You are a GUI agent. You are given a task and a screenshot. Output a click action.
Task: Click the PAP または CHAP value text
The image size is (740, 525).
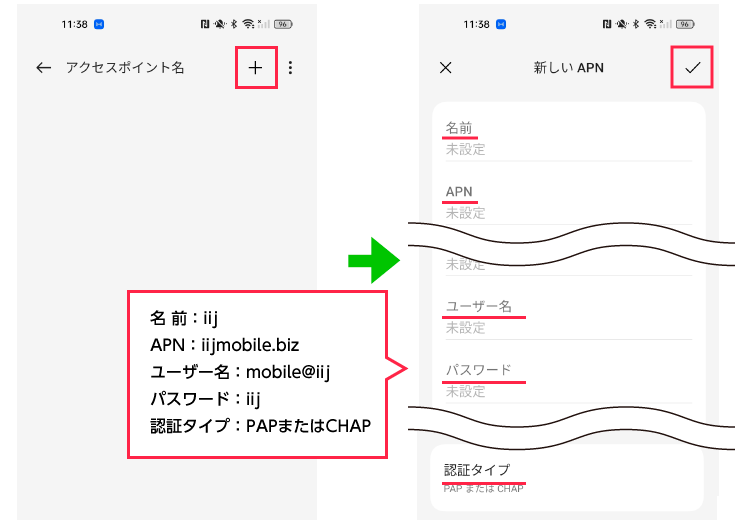(483, 489)
